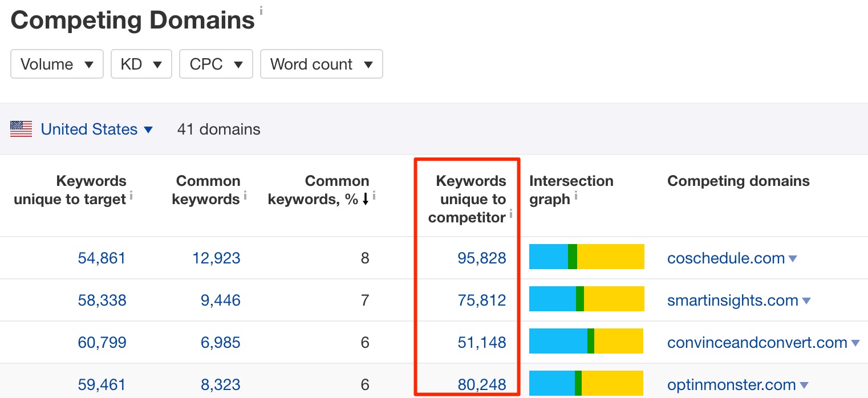Viewport: 868px width, 398px height.
Task: Open the Volume filter dropdown
Action: [56, 64]
